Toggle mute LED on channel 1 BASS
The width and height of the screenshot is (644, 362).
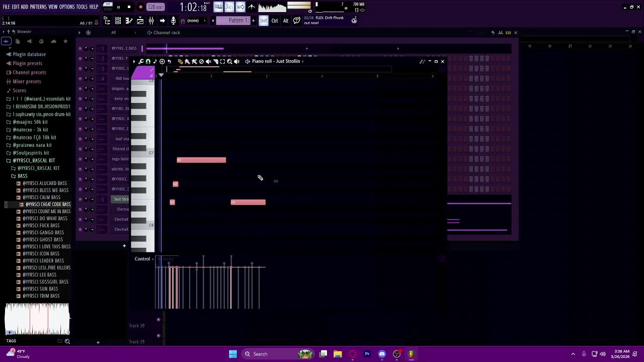[79, 48]
